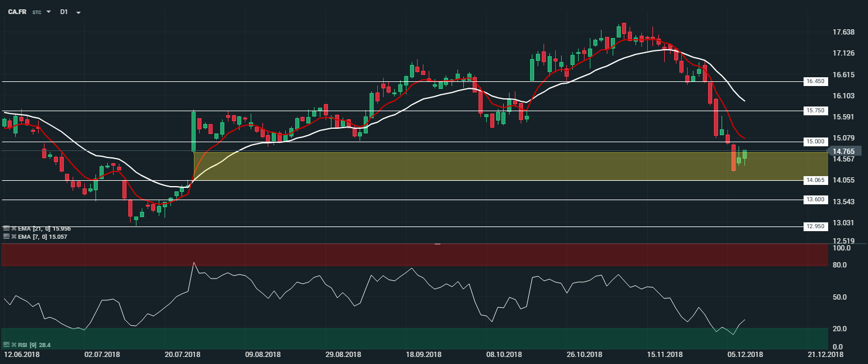The width and height of the screenshot is (868, 364).
Task: Click the 26.10.2018 date on time axis
Action: click(585, 355)
